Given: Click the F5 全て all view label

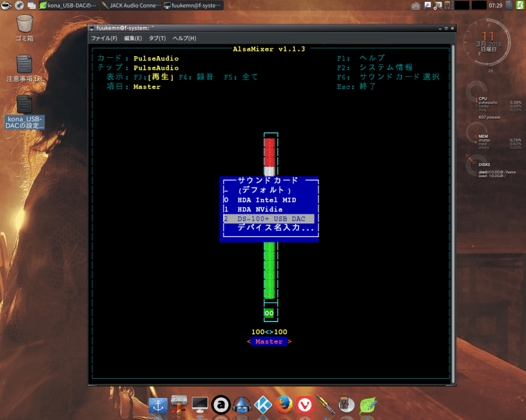Looking at the screenshot, I should click(241, 77).
